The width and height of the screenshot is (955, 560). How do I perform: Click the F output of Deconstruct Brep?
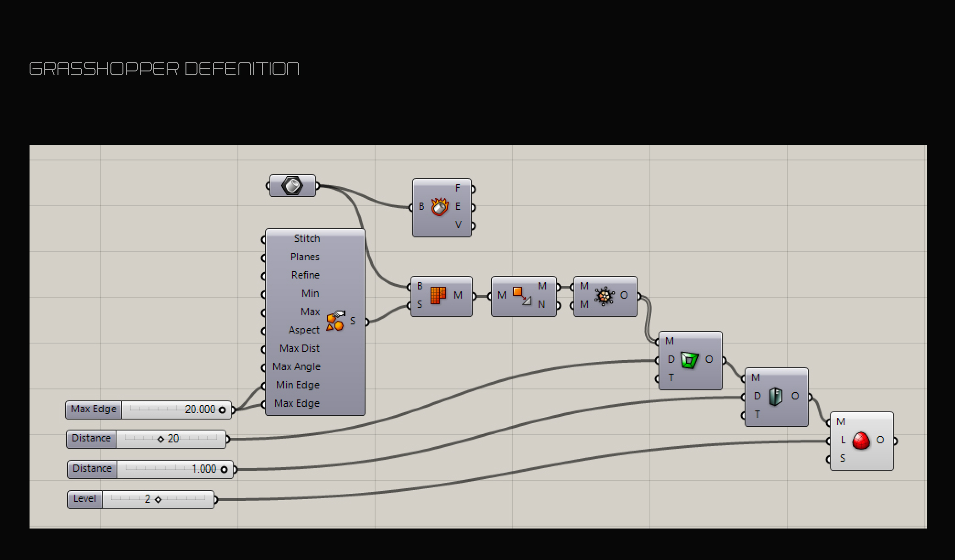click(458, 188)
